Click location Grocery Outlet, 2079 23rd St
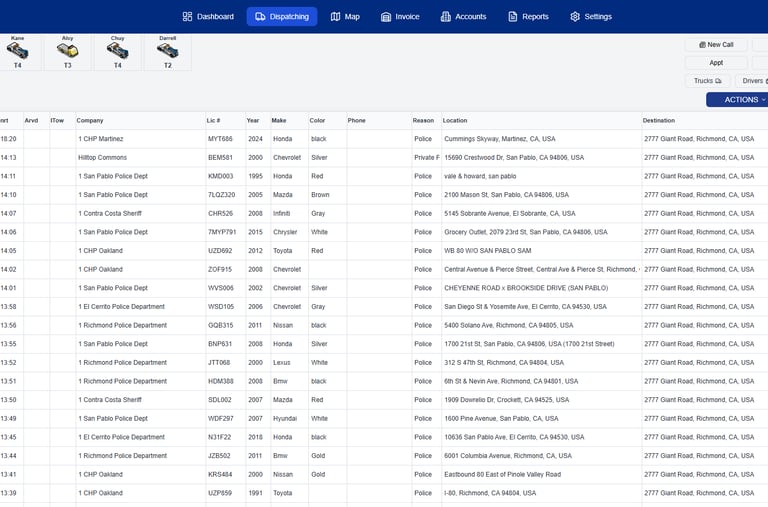Image resolution: width=768 pixels, height=507 pixels. coord(526,232)
